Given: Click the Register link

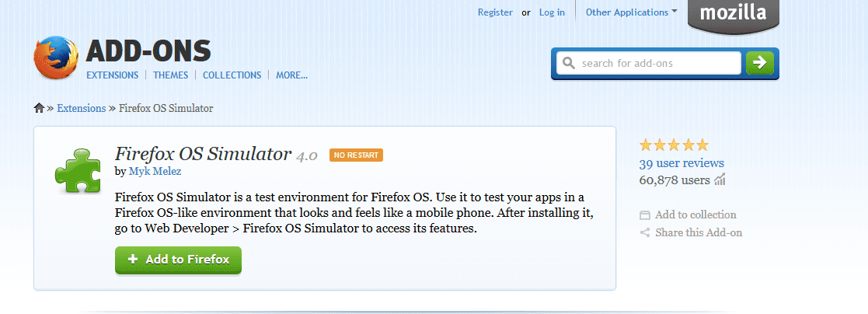Looking at the screenshot, I should pos(495,12).
